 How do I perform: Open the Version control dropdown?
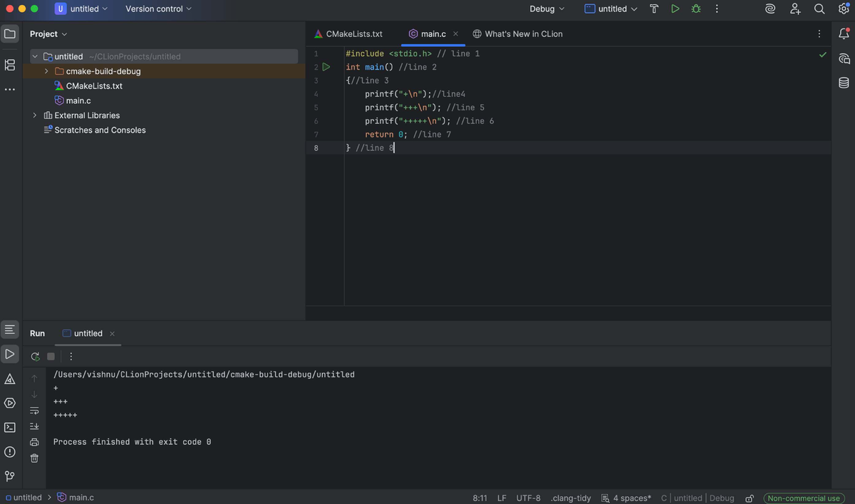[159, 9]
